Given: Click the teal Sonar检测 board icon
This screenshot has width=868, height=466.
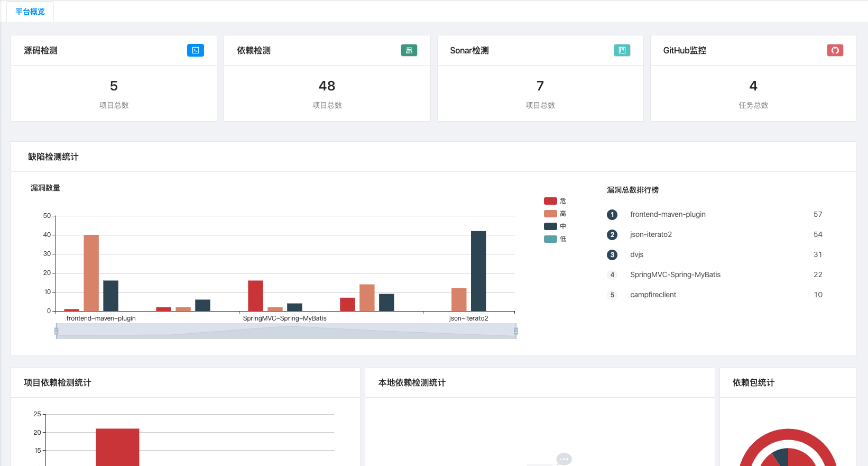Looking at the screenshot, I should coord(622,50).
